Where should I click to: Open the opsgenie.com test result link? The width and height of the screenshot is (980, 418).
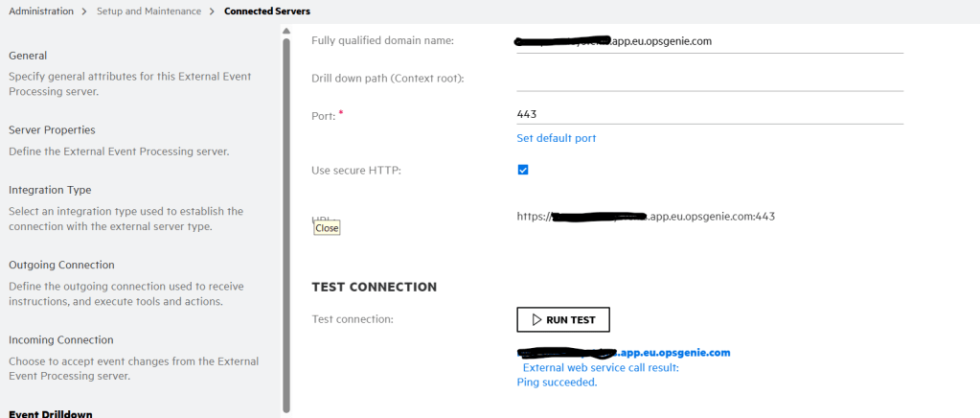pos(623,353)
